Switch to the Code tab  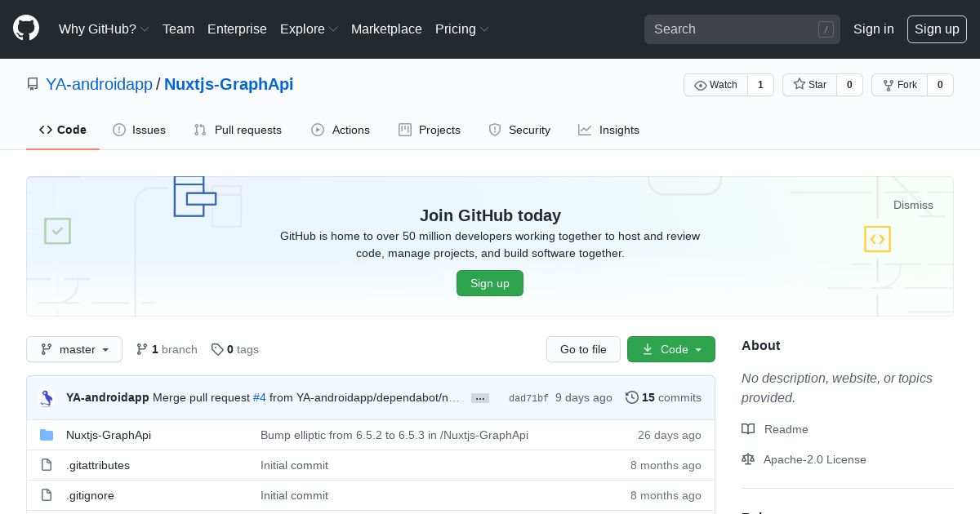coord(63,130)
